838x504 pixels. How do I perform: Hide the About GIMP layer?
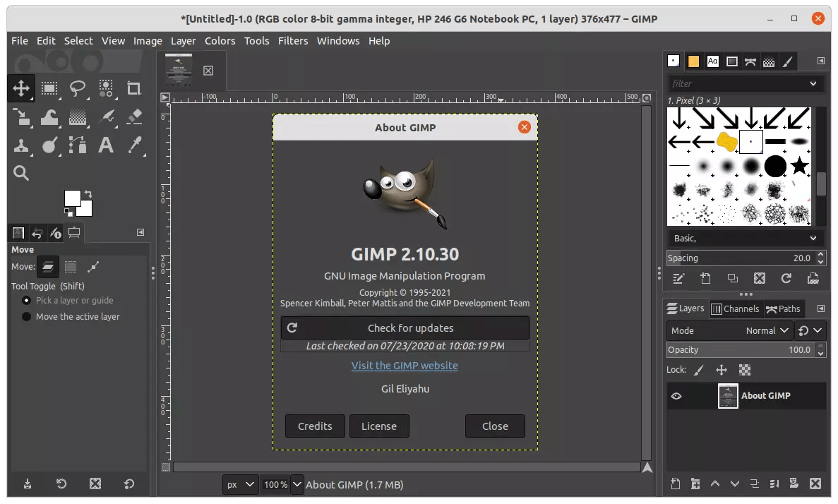point(676,396)
